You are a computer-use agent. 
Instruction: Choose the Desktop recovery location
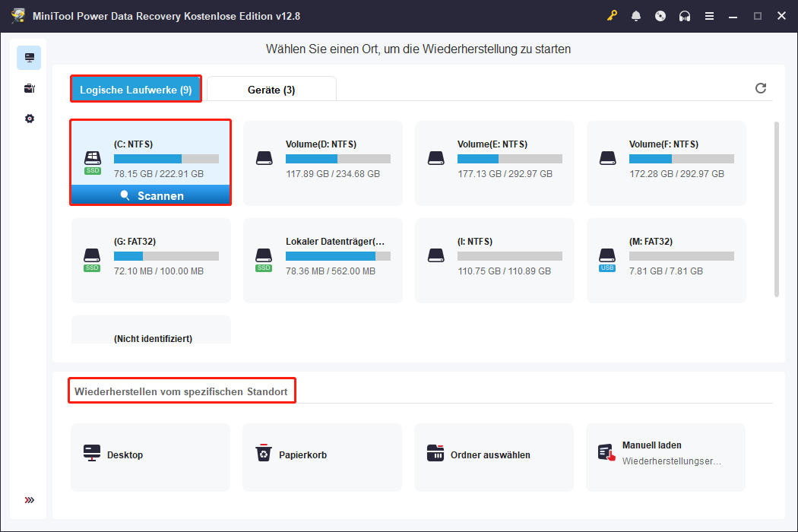150,457
